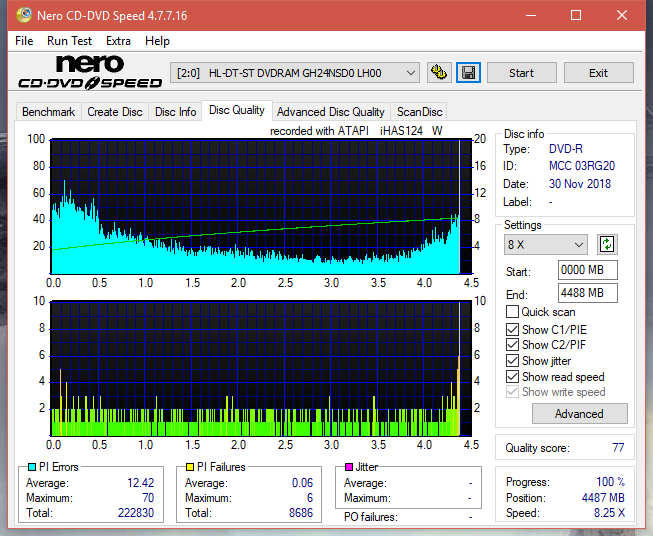Click the disc date 30 Nov 2018
The image size is (653, 536).
click(x=580, y=184)
